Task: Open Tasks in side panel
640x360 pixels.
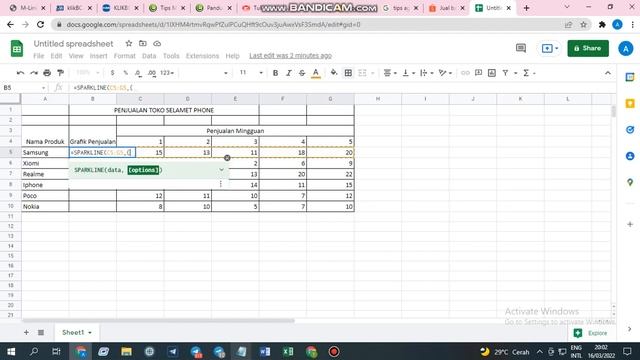Action: tap(630, 130)
